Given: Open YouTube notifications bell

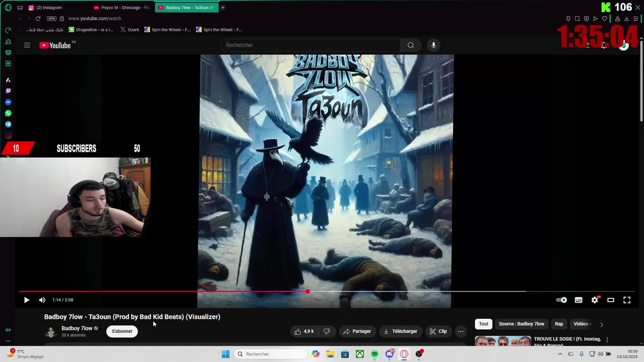Looking at the screenshot, I should [x=604, y=45].
